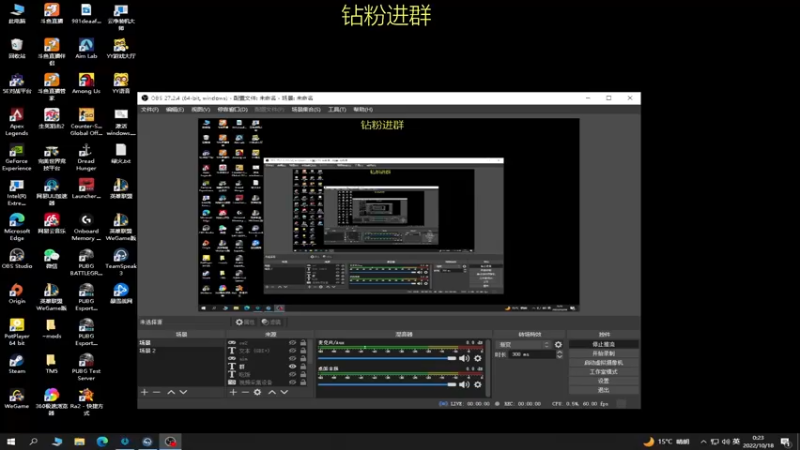Open the 文件(F) menu
800x450 pixels.
pos(149,110)
